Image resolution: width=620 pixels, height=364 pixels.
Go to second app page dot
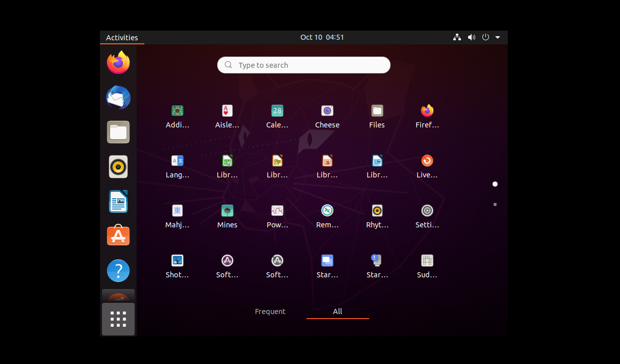pyautogui.click(x=495, y=204)
